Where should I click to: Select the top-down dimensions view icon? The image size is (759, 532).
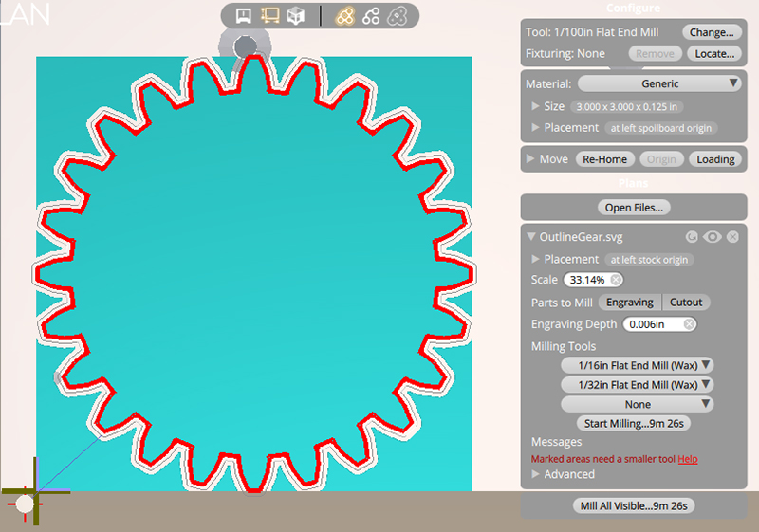pyautogui.click(x=269, y=15)
